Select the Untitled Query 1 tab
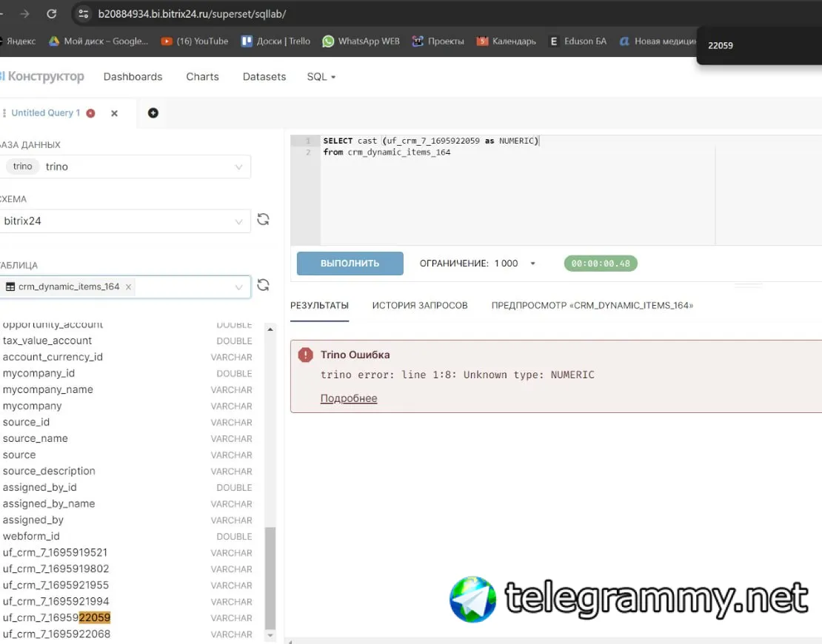The height and width of the screenshot is (644, 822). click(x=46, y=113)
